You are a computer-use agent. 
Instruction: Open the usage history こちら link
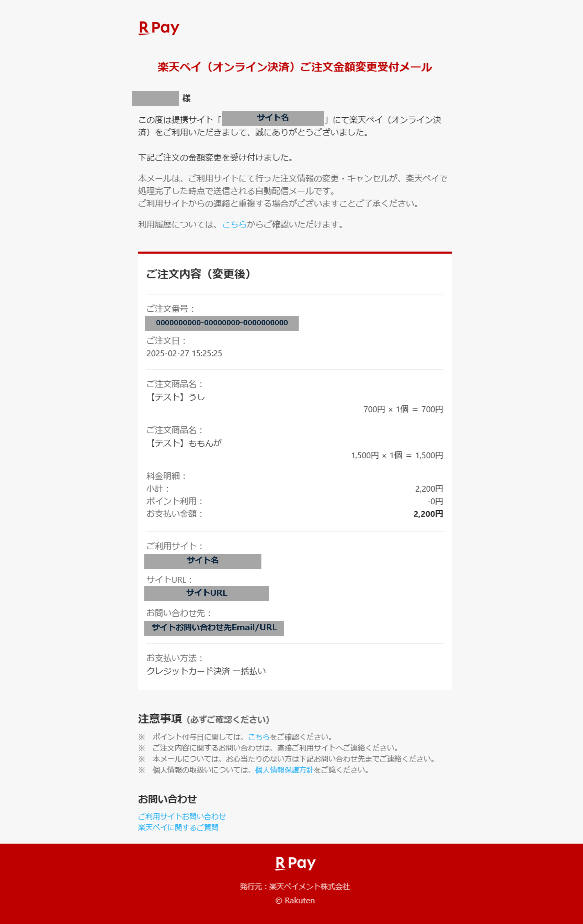coord(234,225)
